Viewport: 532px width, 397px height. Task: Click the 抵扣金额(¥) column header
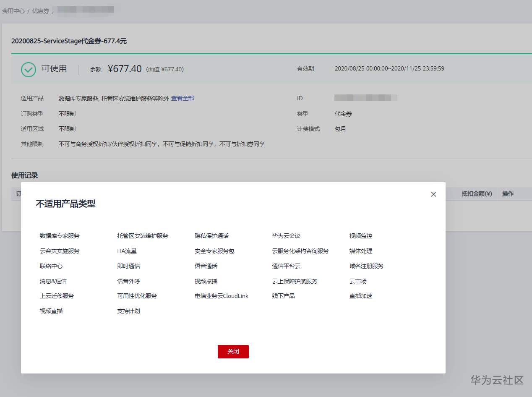(x=477, y=193)
